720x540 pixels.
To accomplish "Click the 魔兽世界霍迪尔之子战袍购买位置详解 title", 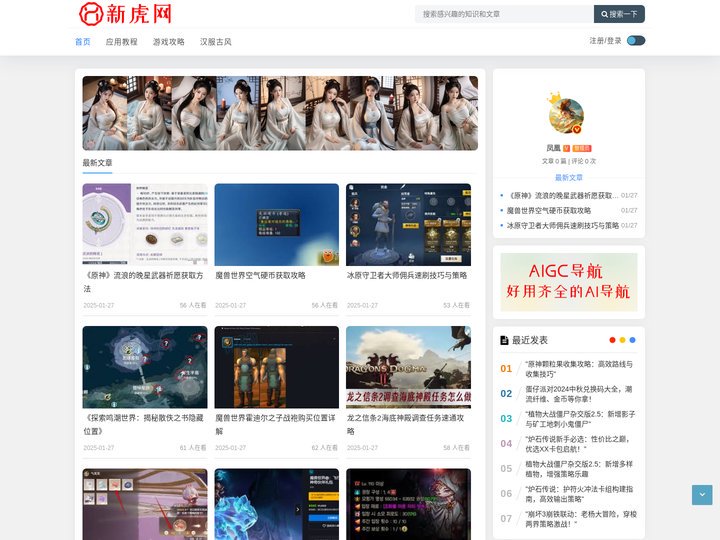I will pyautogui.click(x=276, y=424).
